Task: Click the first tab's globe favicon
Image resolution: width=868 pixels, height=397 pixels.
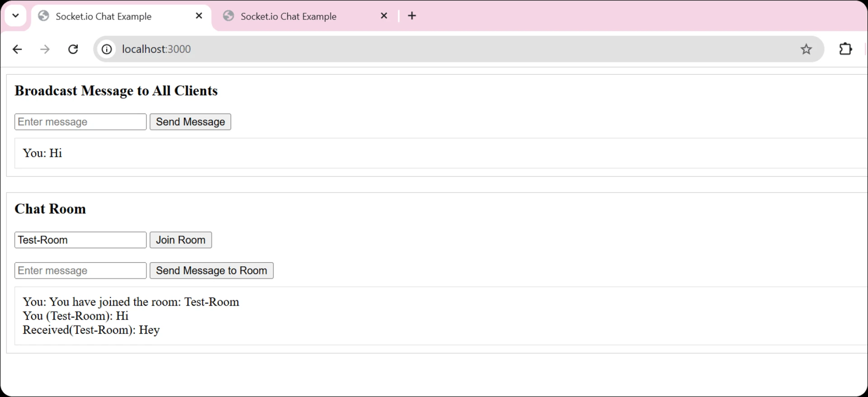Action: click(43, 16)
